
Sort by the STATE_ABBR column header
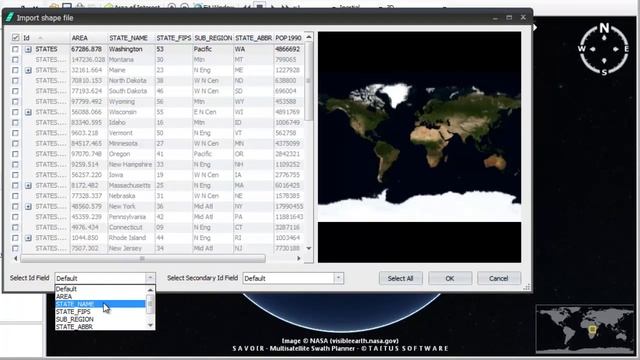pos(253,38)
